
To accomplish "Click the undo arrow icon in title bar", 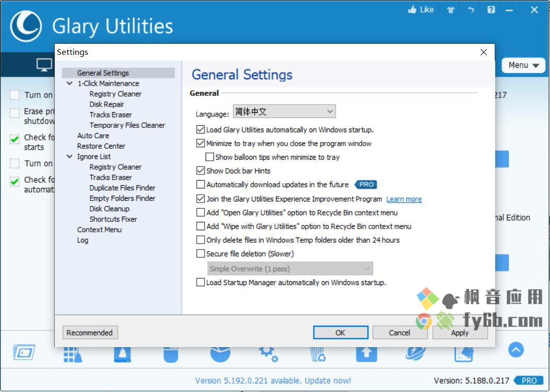I will tap(471, 10).
